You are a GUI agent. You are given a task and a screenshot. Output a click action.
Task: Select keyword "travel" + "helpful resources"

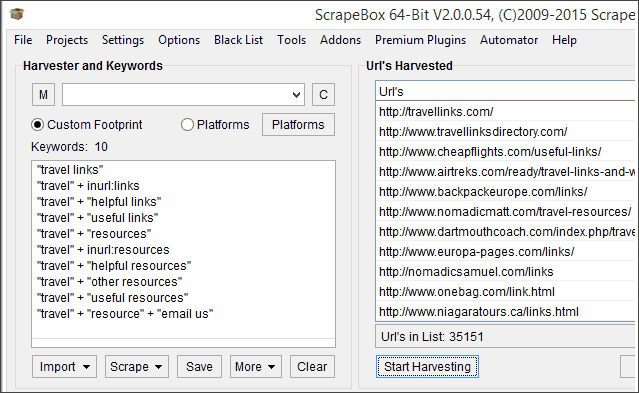[x=114, y=266]
